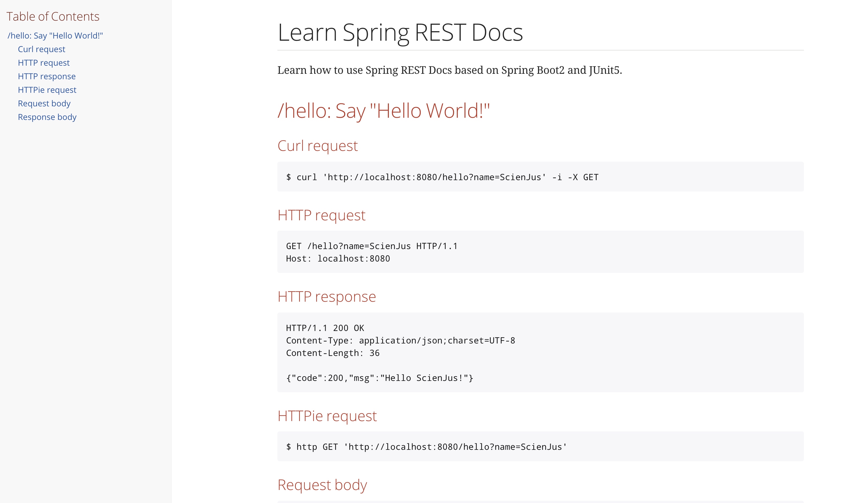Viewport: 868px width, 503px height.
Task: Navigate to Request body in sidebar
Action: pyautogui.click(x=44, y=103)
